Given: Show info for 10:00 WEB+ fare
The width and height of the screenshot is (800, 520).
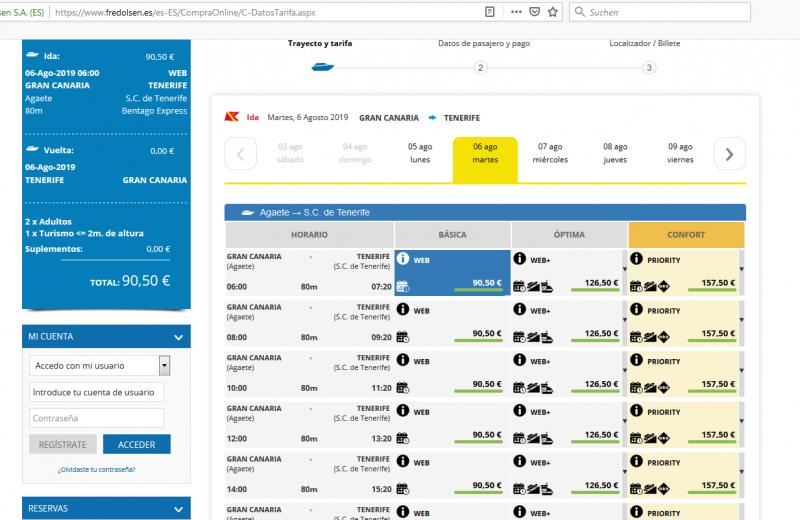Looking at the screenshot, I should click(519, 360).
